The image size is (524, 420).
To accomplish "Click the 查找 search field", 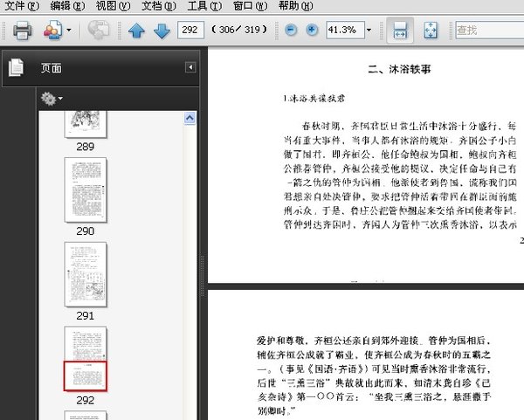I will click(x=490, y=30).
